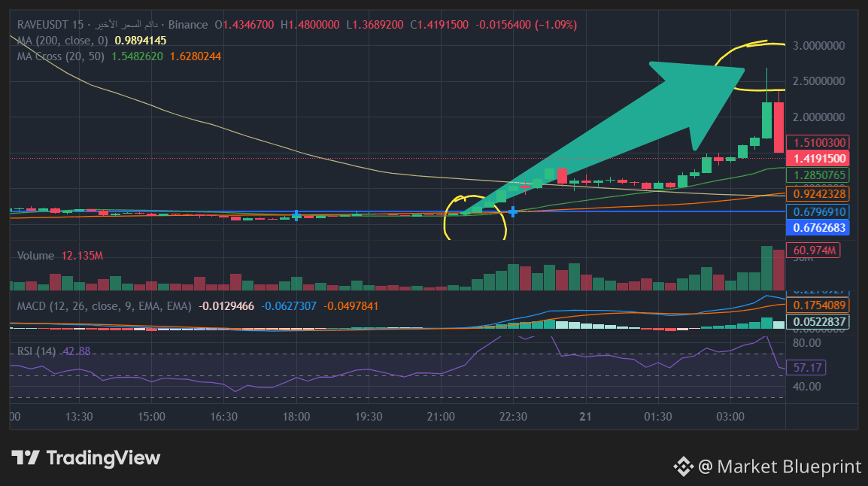This screenshot has height=486, width=868.
Task: Click the orange MA Cross value 1.6280244
Action: pos(196,56)
